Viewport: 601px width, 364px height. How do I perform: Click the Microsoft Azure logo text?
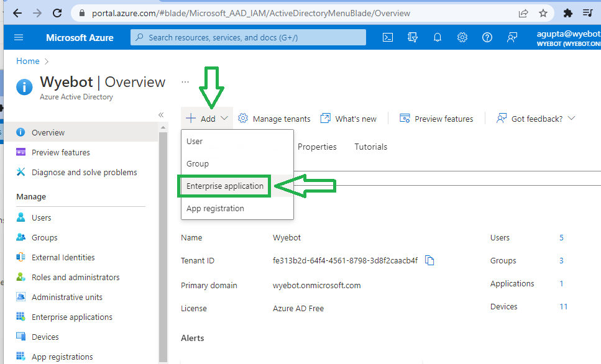click(80, 37)
